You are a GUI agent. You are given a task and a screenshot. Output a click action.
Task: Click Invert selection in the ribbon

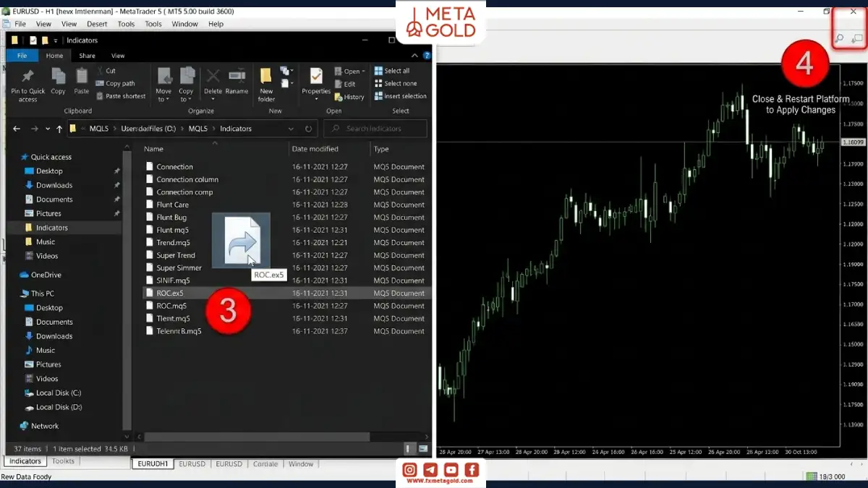click(400, 96)
